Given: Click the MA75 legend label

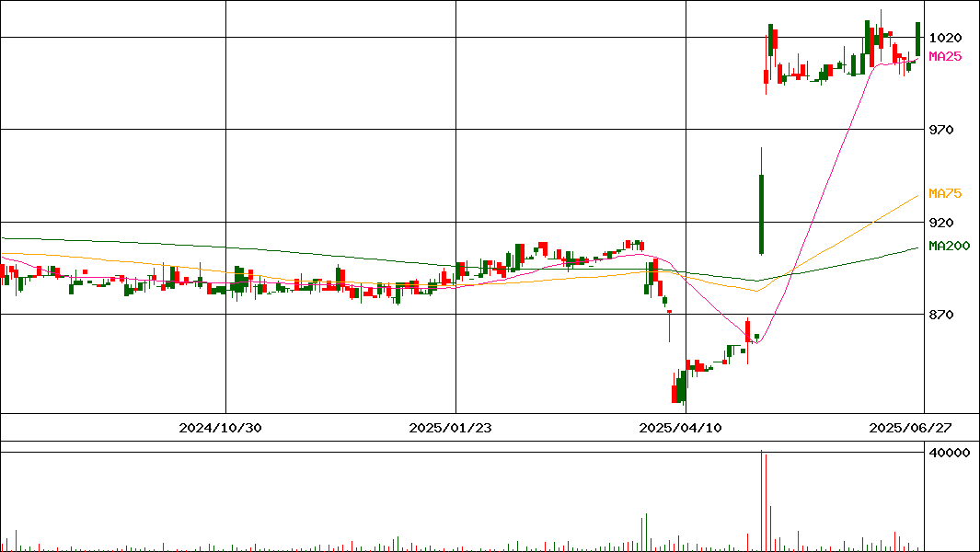Looking at the screenshot, I should 945,193.
